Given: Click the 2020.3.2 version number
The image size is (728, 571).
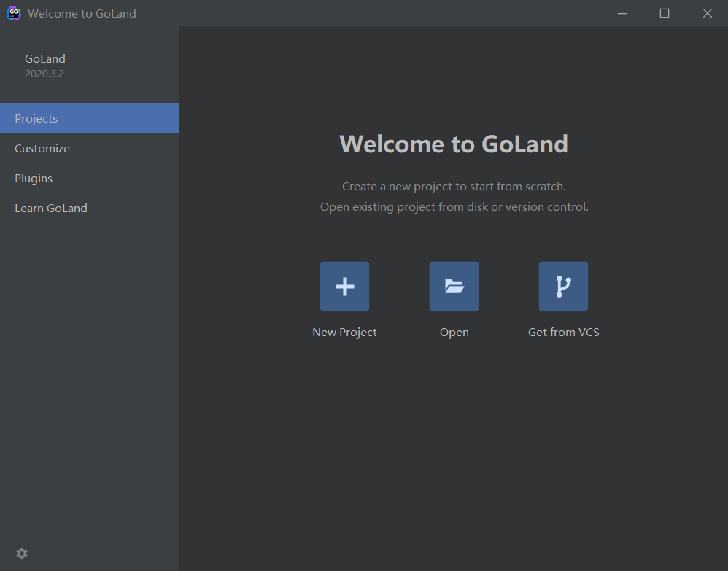Looking at the screenshot, I should (x=44, y=74).
